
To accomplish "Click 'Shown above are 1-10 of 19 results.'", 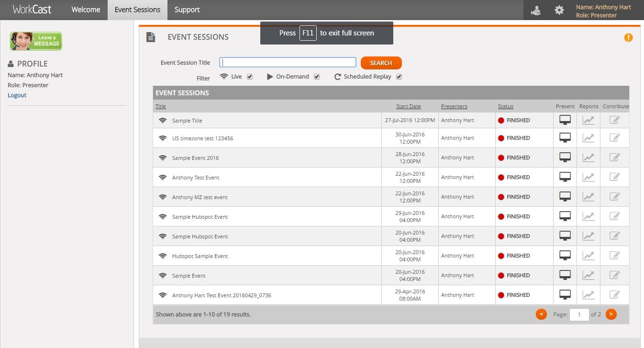I will pyautogui.click(x=203, y=314).
